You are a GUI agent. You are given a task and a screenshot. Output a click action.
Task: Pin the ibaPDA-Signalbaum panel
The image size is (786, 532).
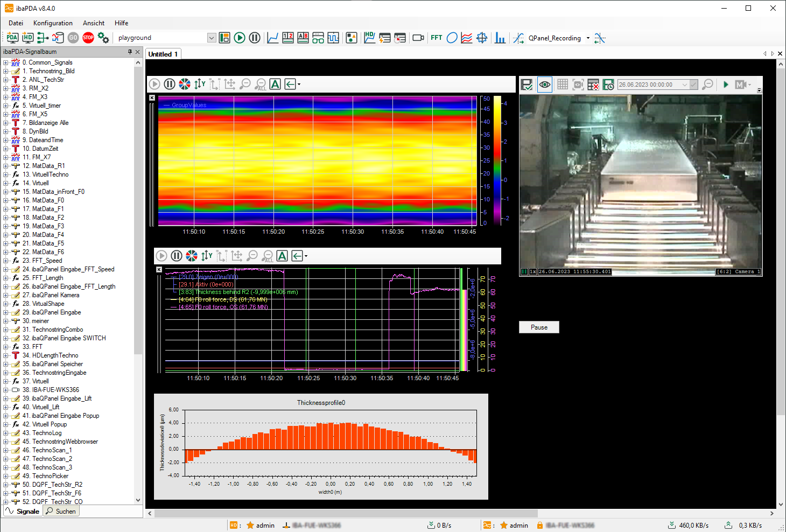click(x=130, y=52)
